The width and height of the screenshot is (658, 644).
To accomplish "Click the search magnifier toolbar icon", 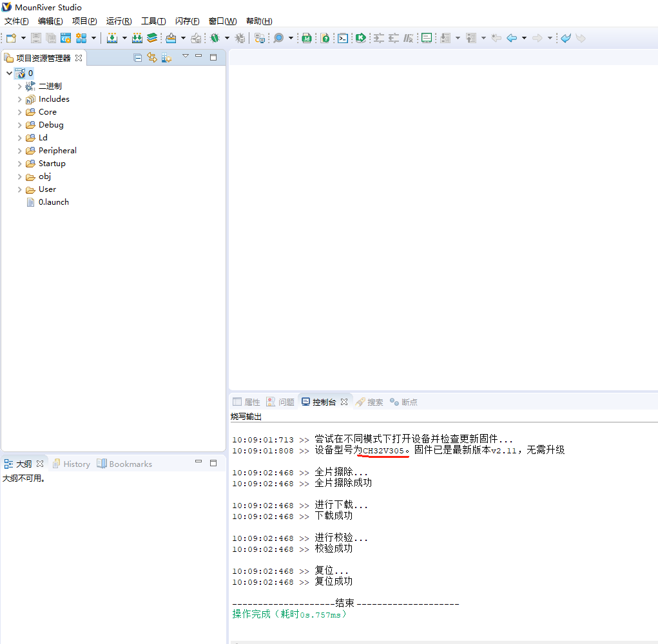I will [278, 39].
